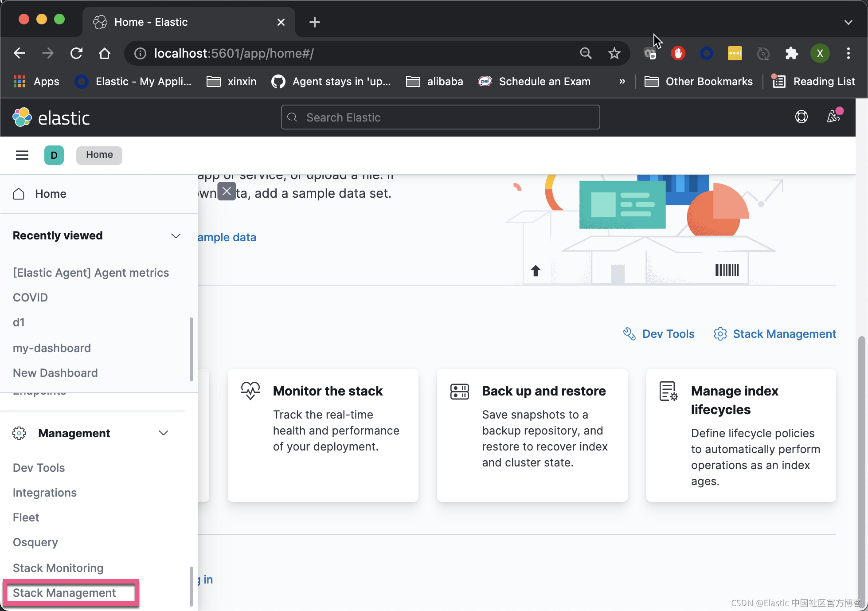Image resolution: width=868 pixels, height=611 pixels.
Task: Click inside the Search Elastic field
Action: [x=440, y=117]
